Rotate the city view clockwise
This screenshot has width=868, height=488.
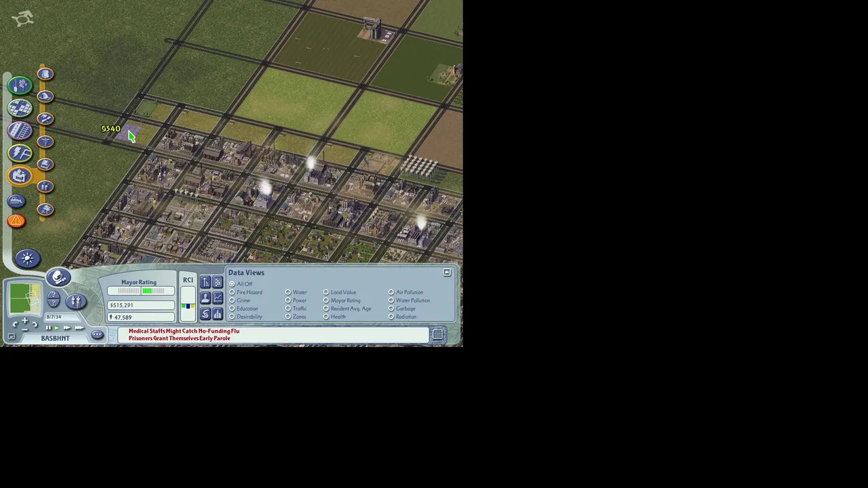pyautogui.click(x=35, y=325)
